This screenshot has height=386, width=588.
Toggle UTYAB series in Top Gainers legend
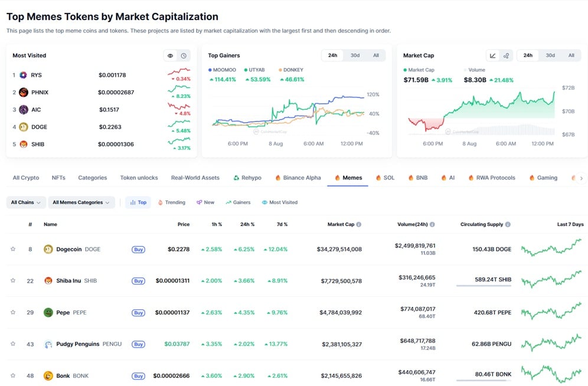[254, 70]
